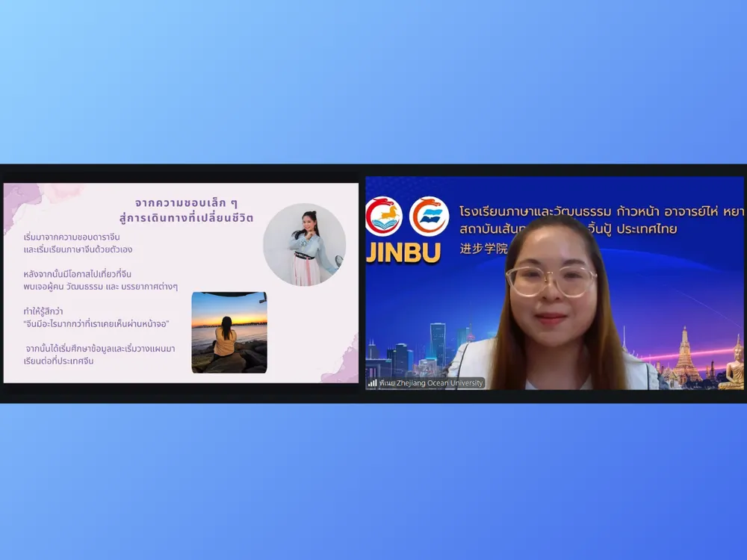Click the red horse logo
Screen dimensions: 747x560
click(383, 217)
